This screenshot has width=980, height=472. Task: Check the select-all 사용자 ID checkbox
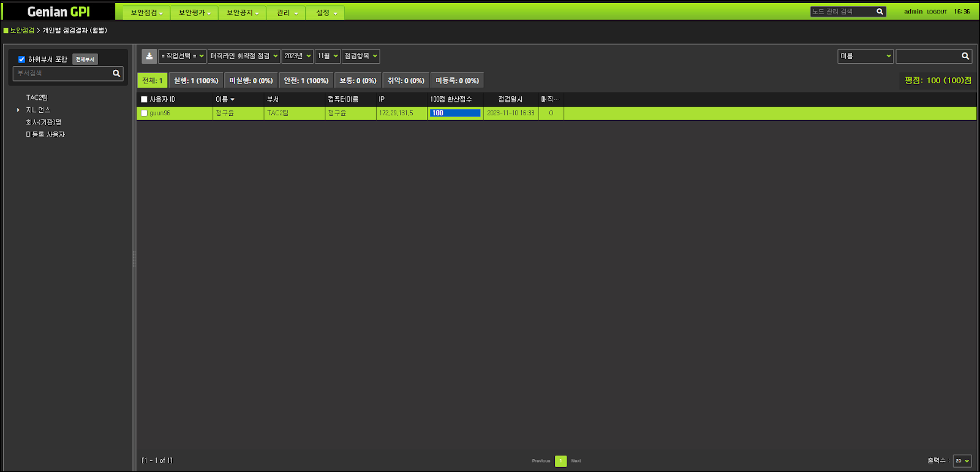pos(144,99)
